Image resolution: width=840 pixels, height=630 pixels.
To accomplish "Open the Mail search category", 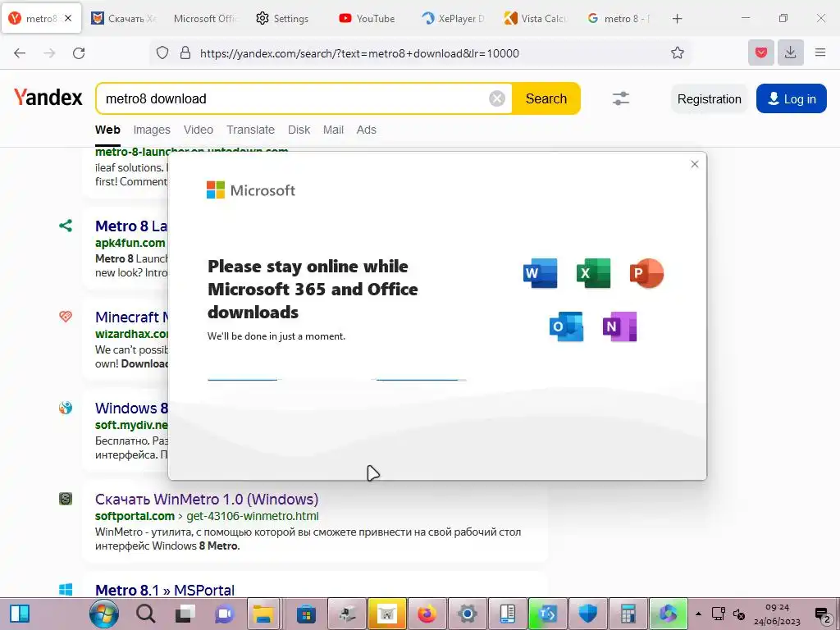I will pyautogui.click(x=333, y=130).
